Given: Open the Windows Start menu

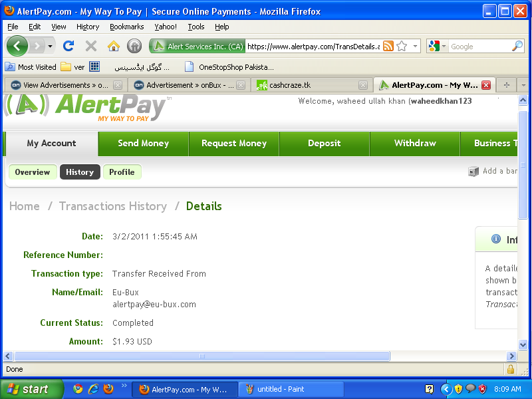Looking at the screenshot, I should tap(31, 389).
